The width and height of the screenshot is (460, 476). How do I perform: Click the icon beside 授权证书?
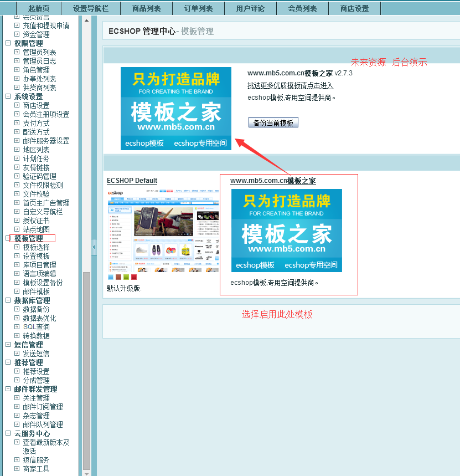click(17, 221)
